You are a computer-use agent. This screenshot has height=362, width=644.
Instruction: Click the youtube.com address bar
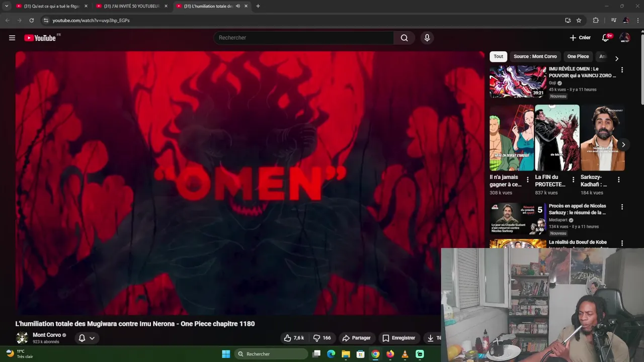pyautogui.click(x=302, y=20)
